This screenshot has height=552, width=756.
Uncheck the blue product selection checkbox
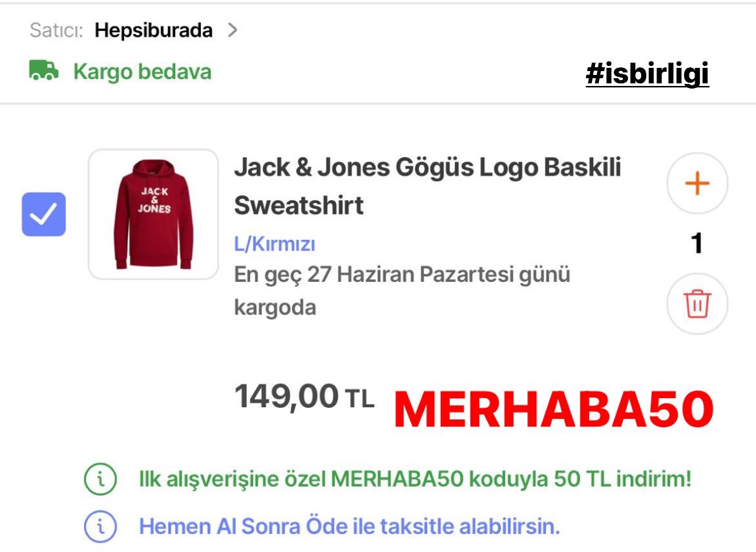pyautogui.click(x=44, y=214)
